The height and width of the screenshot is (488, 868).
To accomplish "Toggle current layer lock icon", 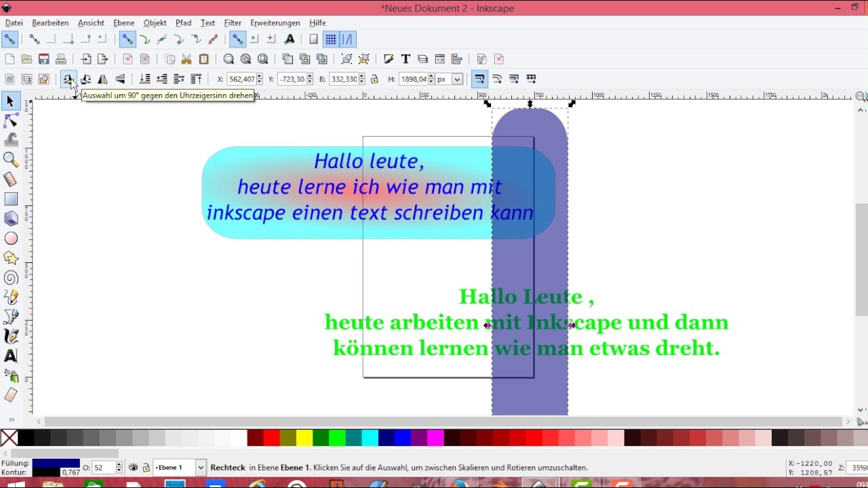I will (x=146, y=468).
